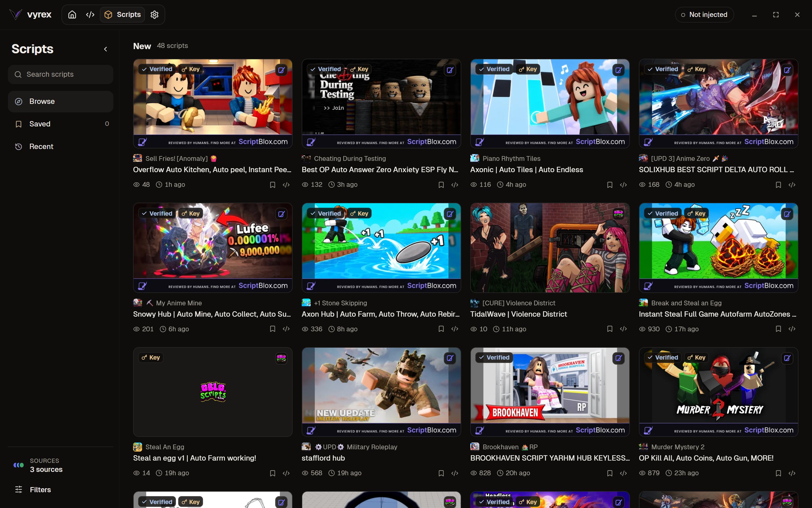View code of Axonic Auto Tiles script
This screenshot has width=812, height=508.
click(x=623, y=185)
